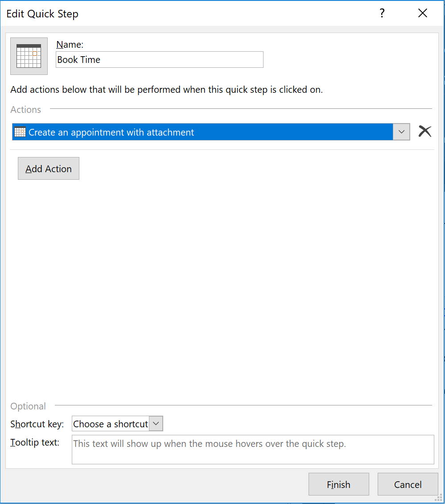Delete the appointment action with the X icon
445x504 pixels.
click(x=425, y=131)
